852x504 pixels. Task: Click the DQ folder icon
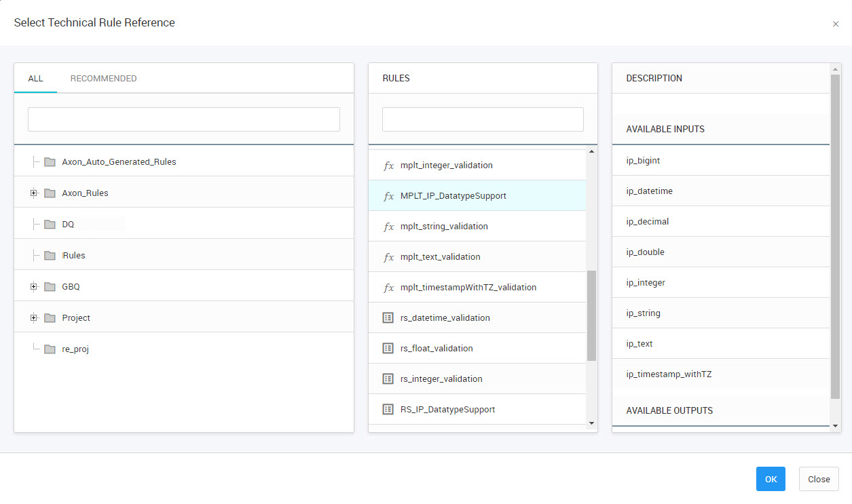(x=50, y=225)
